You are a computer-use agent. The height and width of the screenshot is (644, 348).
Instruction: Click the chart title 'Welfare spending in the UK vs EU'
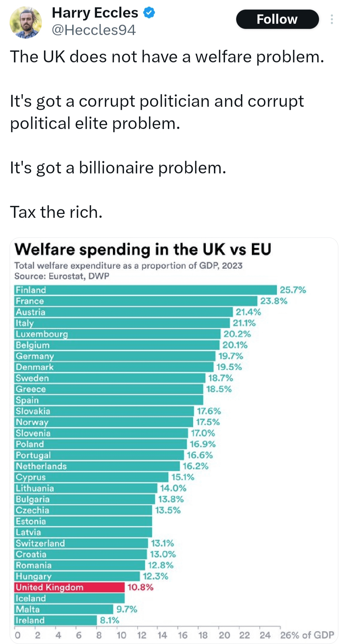click(143, 249)
